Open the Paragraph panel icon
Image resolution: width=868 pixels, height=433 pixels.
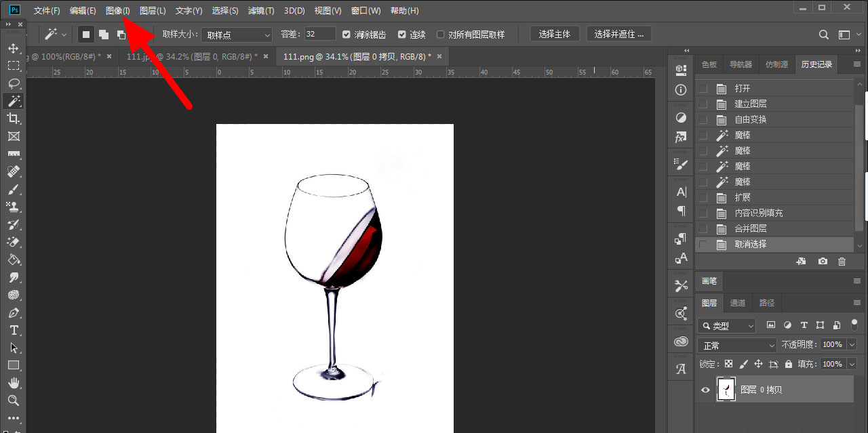682,211
